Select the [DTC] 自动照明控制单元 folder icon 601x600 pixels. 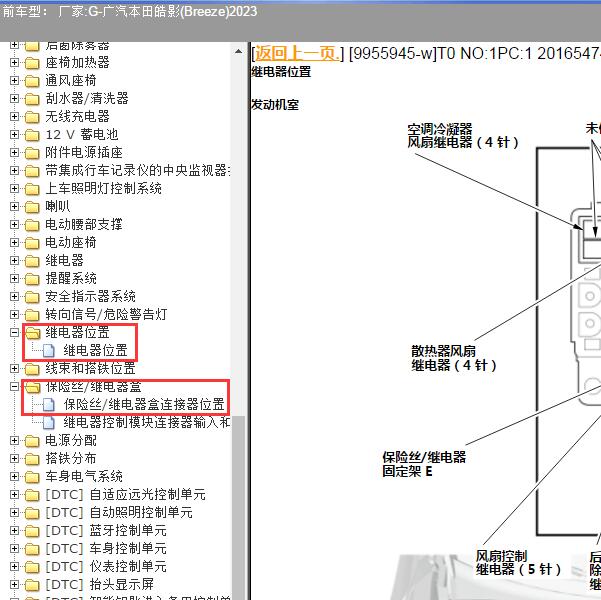coord(32,513)
